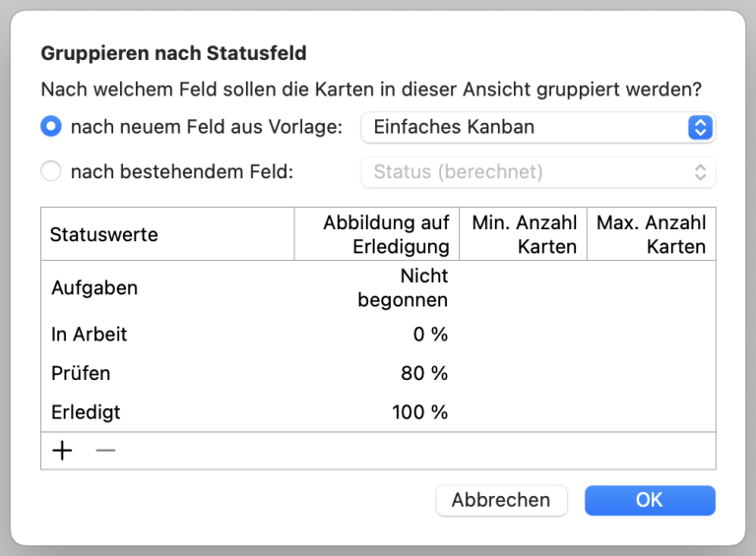This screenshot has width=756, height=556.
Task: Open the 'Einfaches Kanban' template dropdown
Action: click(538, 127)
